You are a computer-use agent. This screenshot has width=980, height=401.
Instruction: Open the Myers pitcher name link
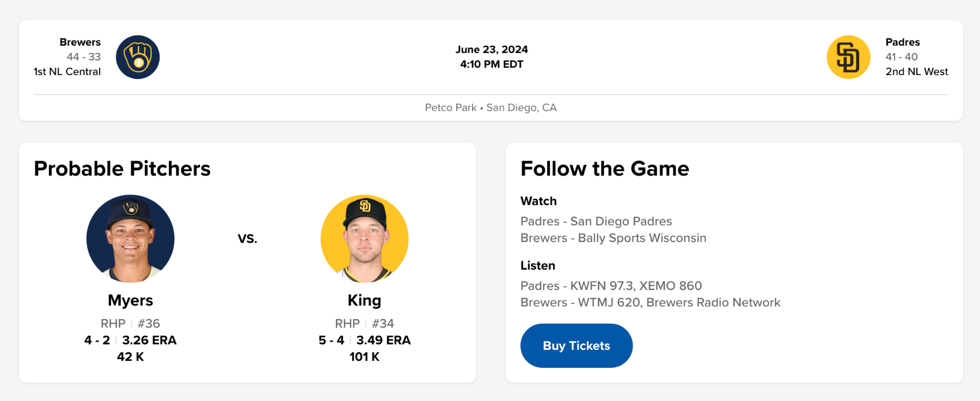[x=131, y=300]
